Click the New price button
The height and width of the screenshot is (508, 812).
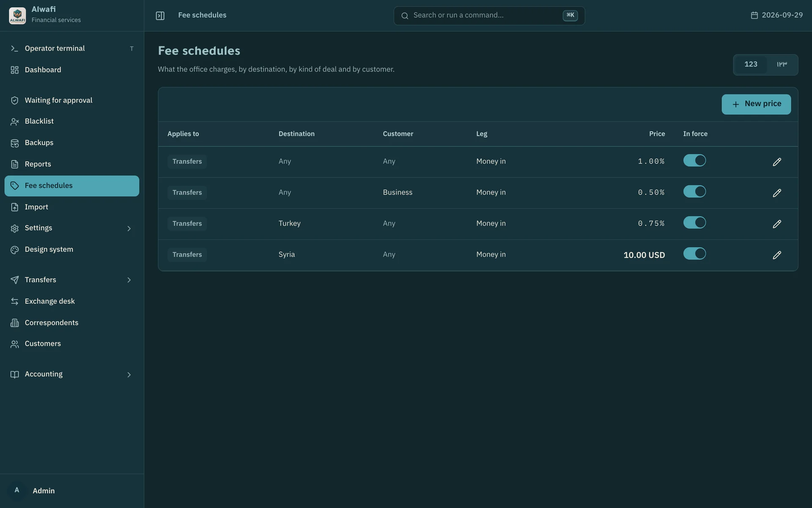(x=756, y=104)
